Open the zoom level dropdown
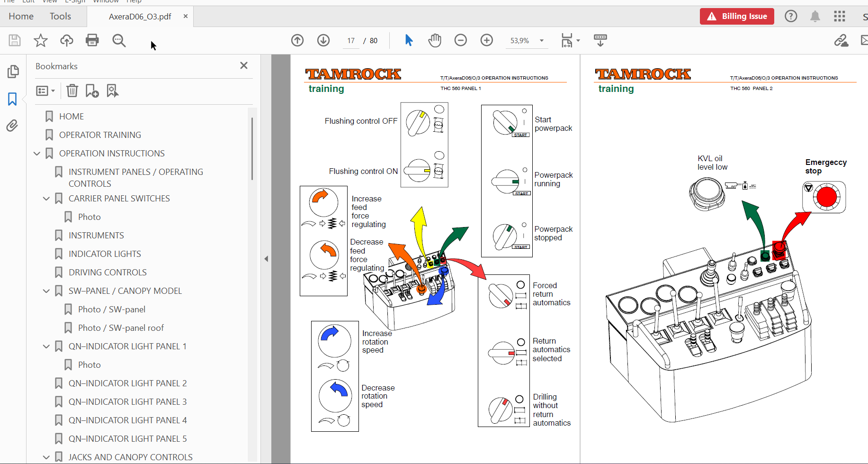 (x=542, y=41)
